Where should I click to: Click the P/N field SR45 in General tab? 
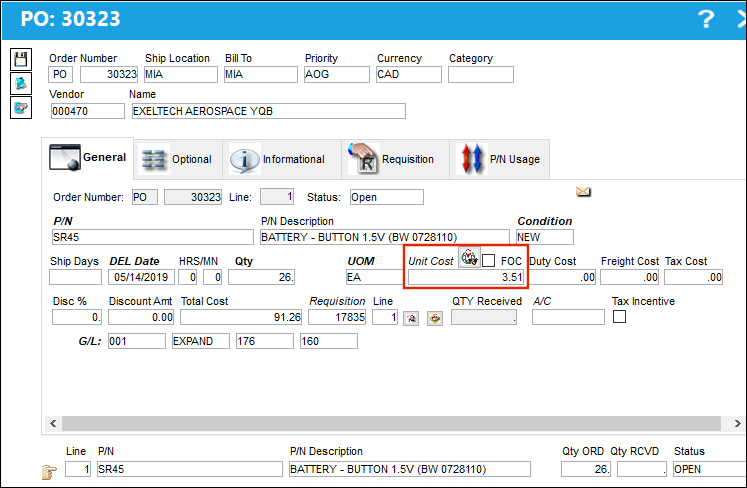152,237
